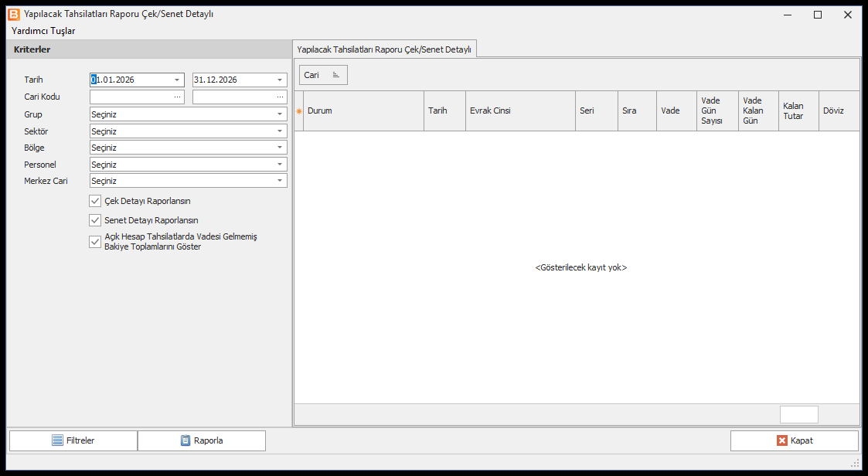The image size is (868, 476).
Task: Open start date 01.01.2026 calendar dropdown
Action: 177,80
